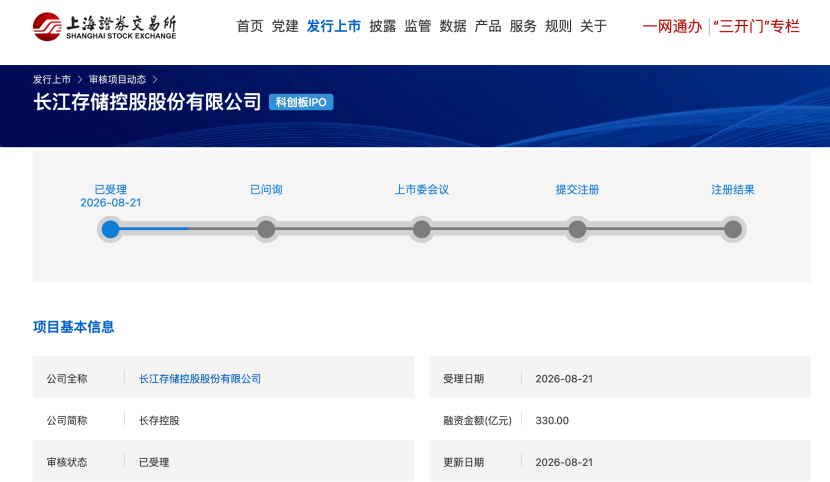Click the 项目基本信息 section heading
The width and height of the screenshot is (830, 482).
pyautogui.click(x=74, y=327)
